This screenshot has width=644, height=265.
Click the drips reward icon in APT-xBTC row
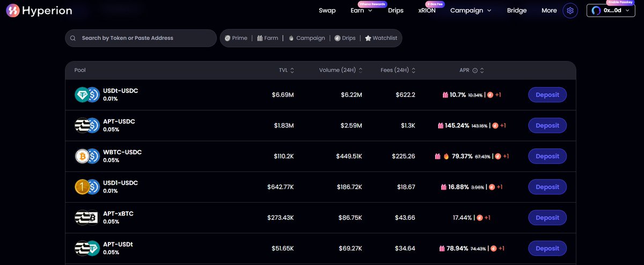click(x=480, y=218)
